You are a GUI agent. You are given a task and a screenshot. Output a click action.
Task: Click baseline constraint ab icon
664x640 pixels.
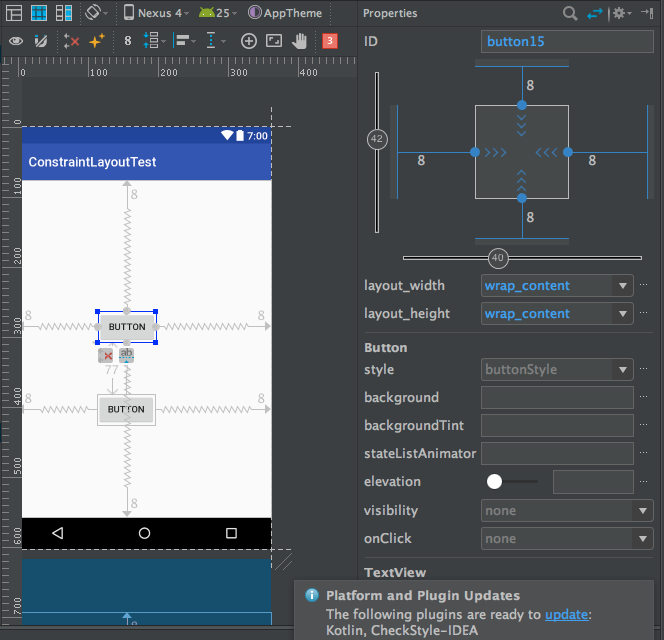pyautogui.click(x=126, y=355)
